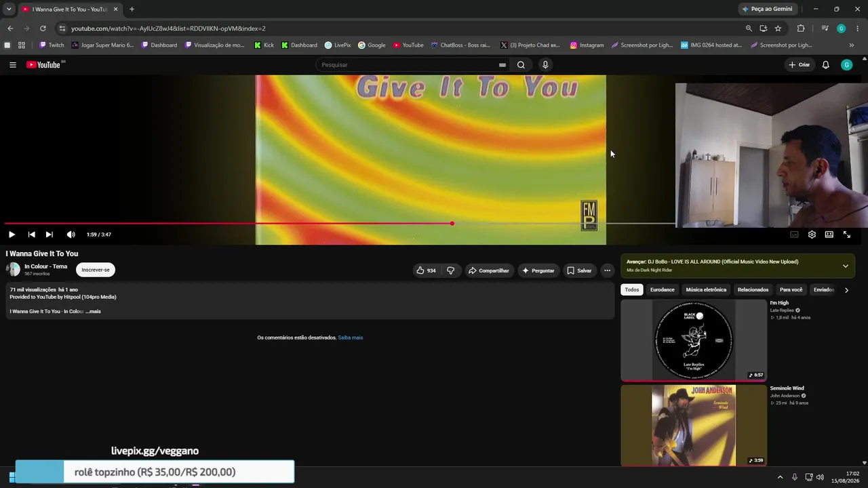This screenshot has height=488, width=868.
Task: Select the Relacionados chip
Action: point(753,289)
